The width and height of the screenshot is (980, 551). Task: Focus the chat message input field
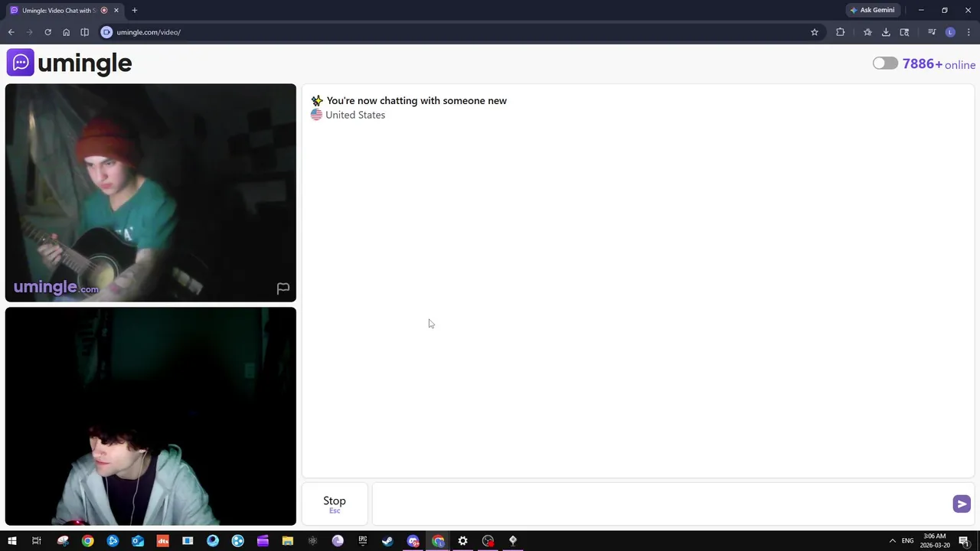click(661, 504)
